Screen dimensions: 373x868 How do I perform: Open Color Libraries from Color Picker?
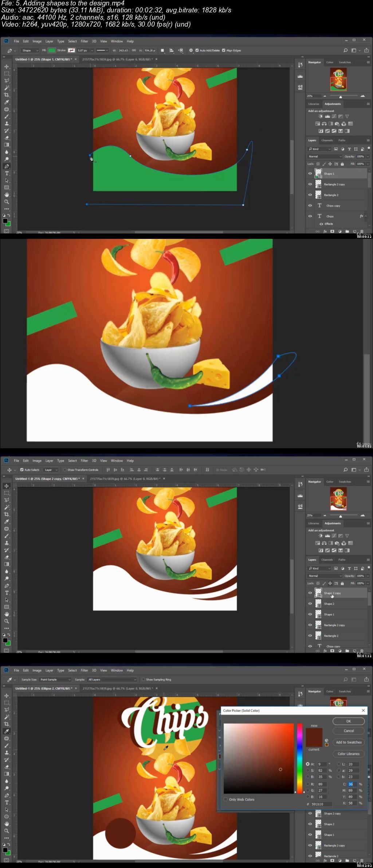click(x=349, y=754)
